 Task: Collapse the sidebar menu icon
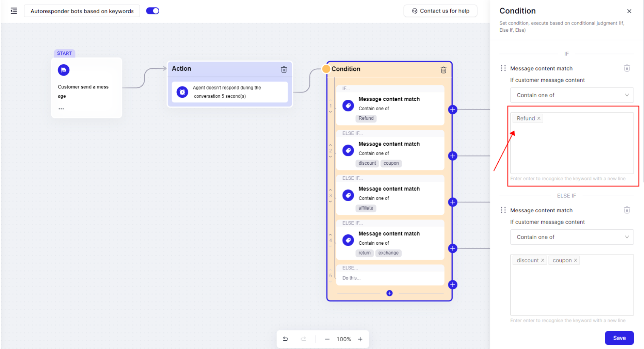pos(14,11)
